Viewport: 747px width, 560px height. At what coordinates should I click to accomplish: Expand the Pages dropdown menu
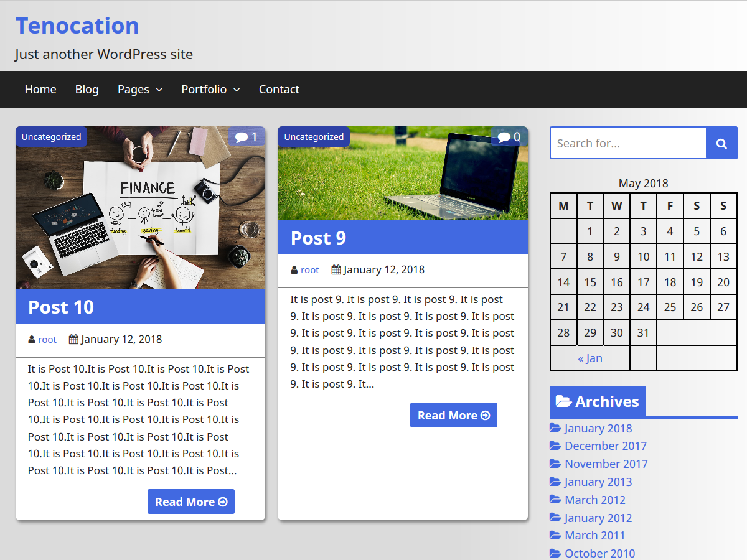point(139,89)
